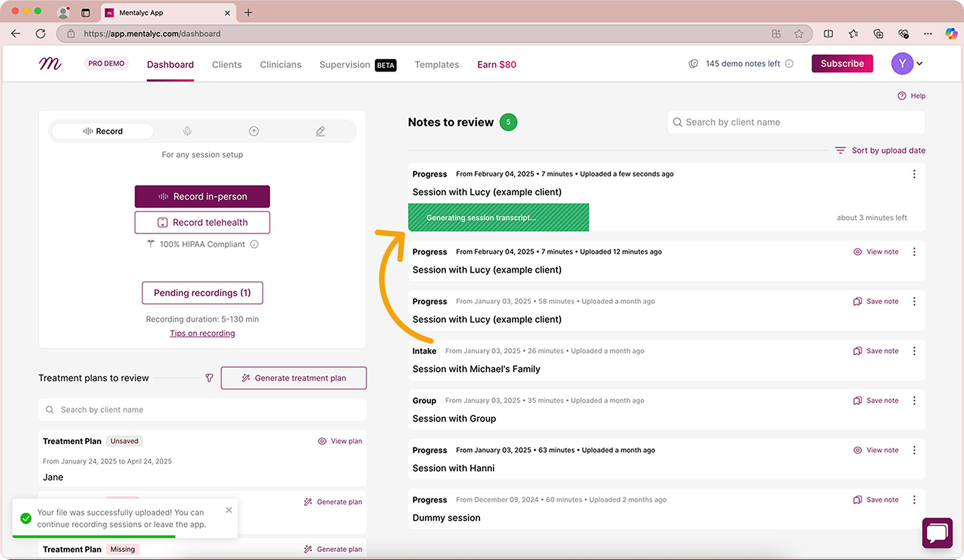Close the Mentalyc App tab
964x560 pixels.
click(x=227, y=13)
